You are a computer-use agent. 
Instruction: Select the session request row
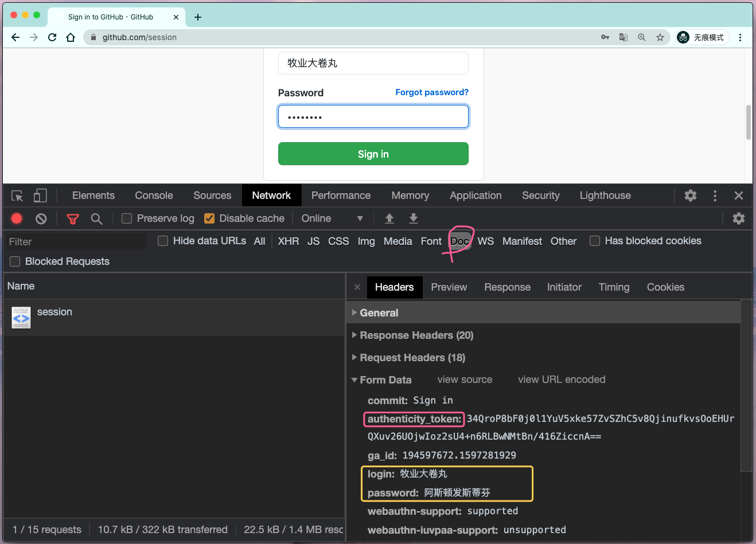tap(174, 318)
